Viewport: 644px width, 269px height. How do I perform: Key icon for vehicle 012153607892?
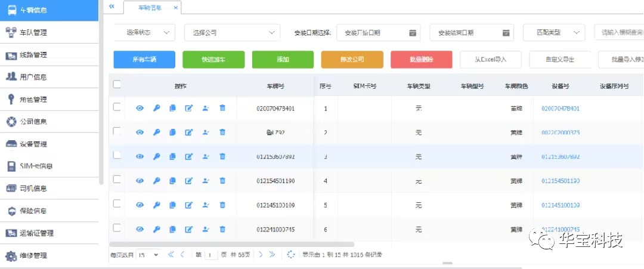[x=156, y=156]
